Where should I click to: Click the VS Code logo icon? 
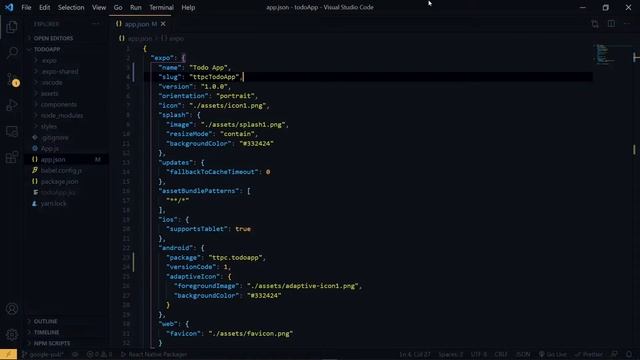click(9, 7)
